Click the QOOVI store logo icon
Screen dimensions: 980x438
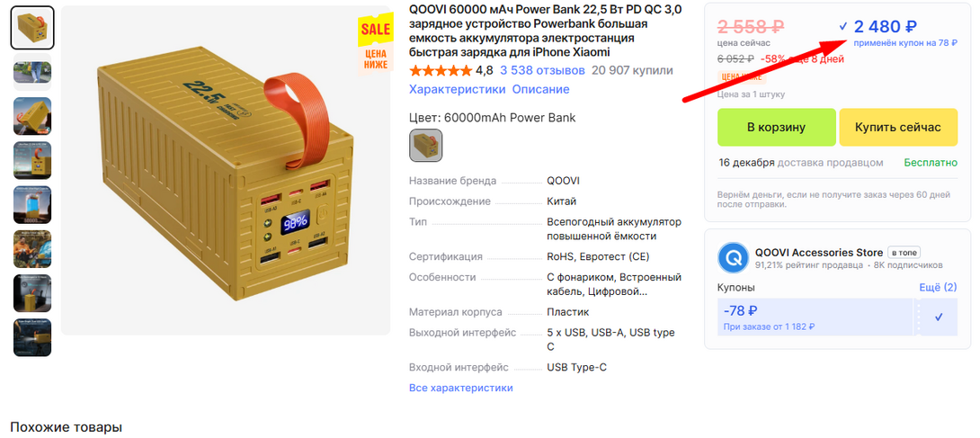pos(733,257)
